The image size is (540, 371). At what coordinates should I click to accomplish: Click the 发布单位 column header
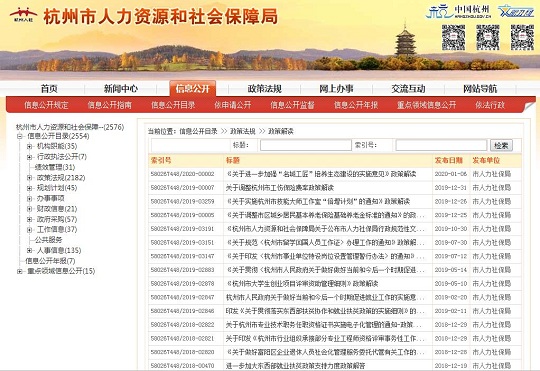click(486, 160)
